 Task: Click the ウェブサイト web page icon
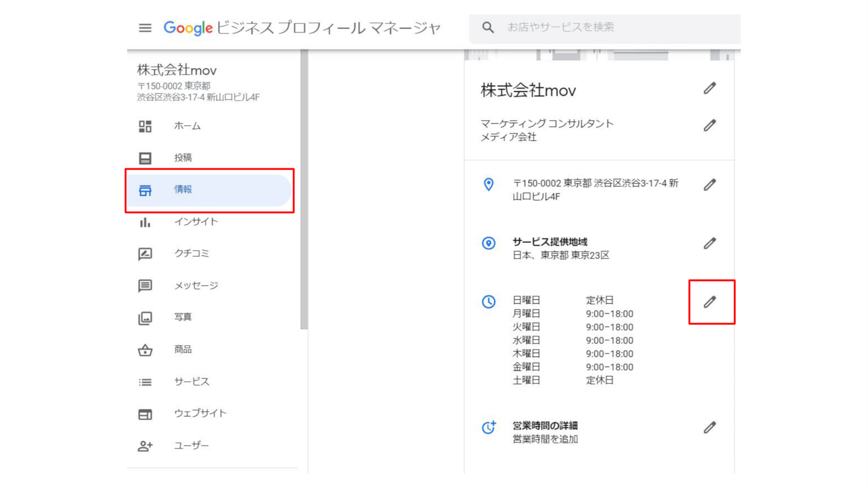tap(145, 414)
